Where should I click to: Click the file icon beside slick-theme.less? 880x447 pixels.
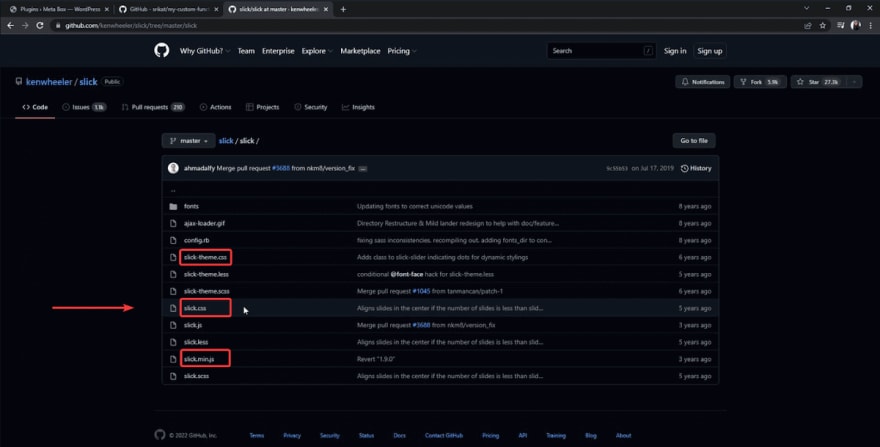pos(173,274)
